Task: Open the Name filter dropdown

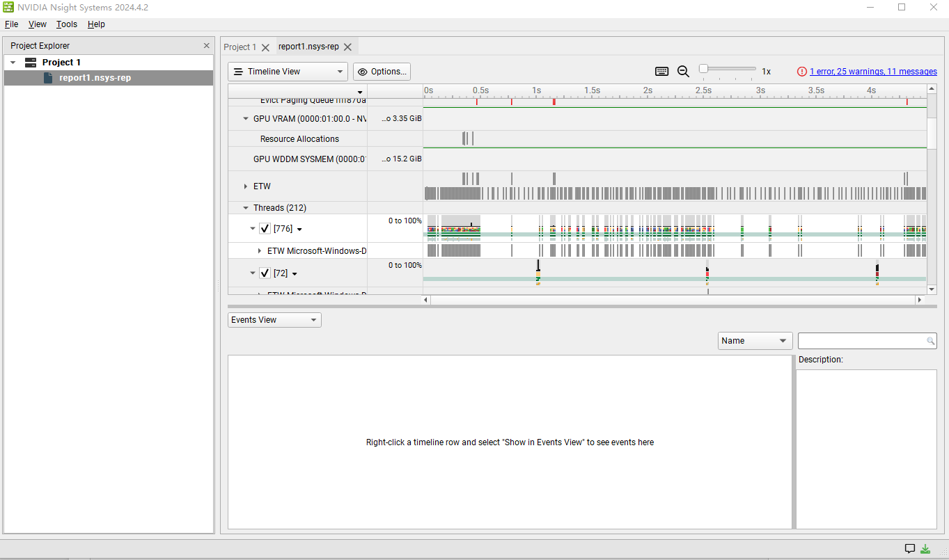Action: tap(755, 341)
